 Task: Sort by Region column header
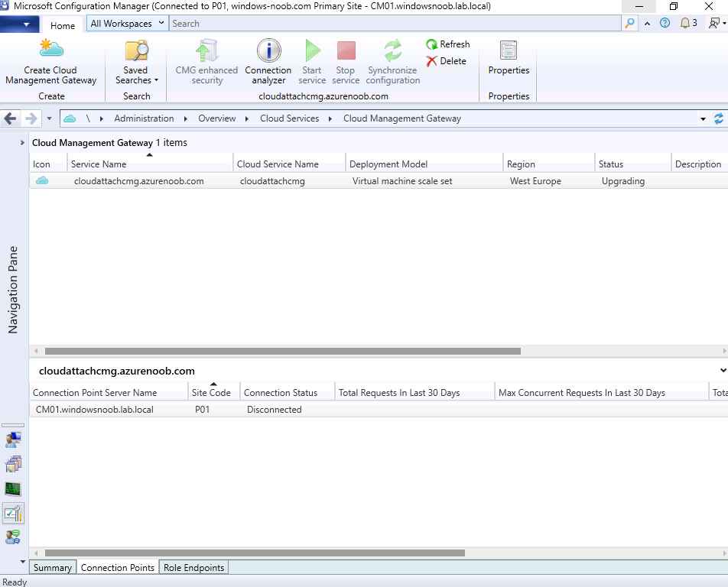pyautogui.click(x=549, y=164)
